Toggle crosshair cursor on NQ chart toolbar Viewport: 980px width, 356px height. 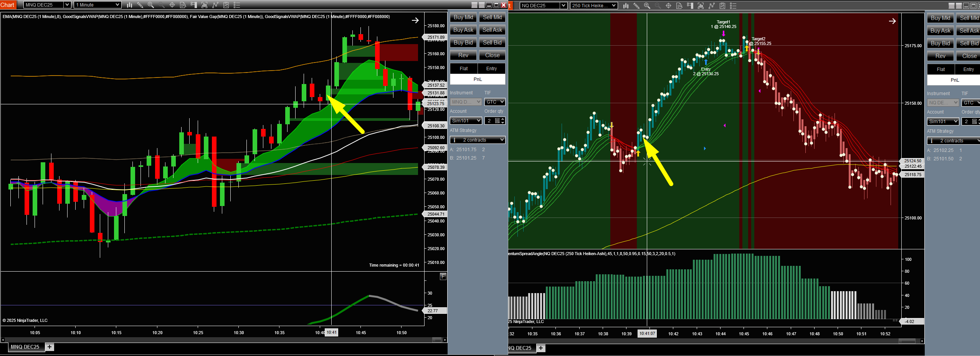(668, 5)
